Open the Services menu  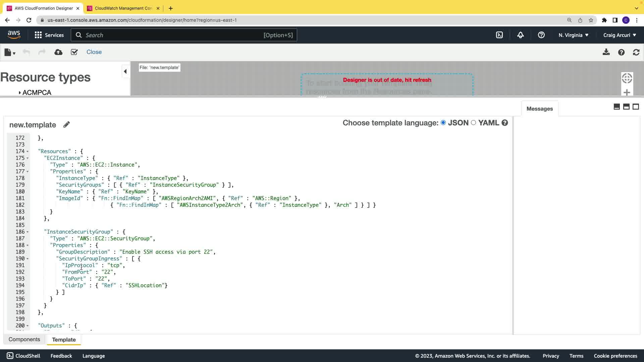(49, 35)
